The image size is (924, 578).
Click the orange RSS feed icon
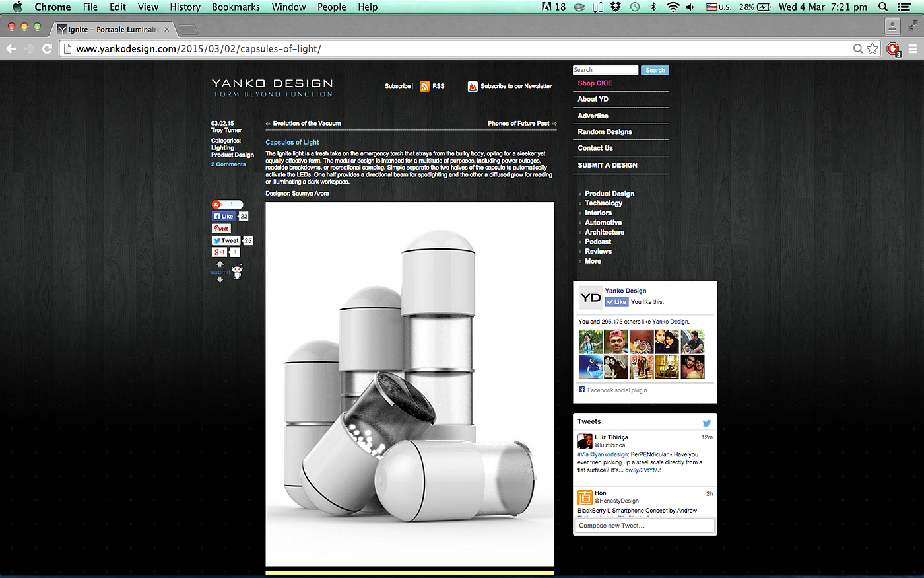(424, 87)
